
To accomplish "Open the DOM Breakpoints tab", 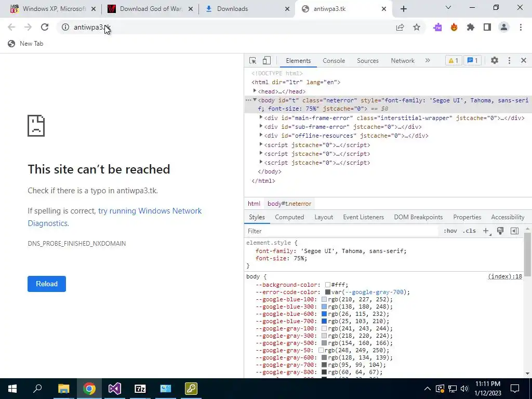I will 418,217.
